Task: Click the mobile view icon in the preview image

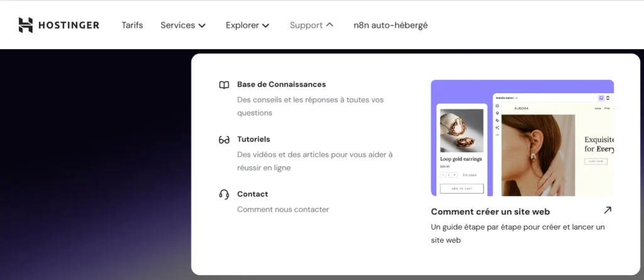Action: tap(608, 98)
